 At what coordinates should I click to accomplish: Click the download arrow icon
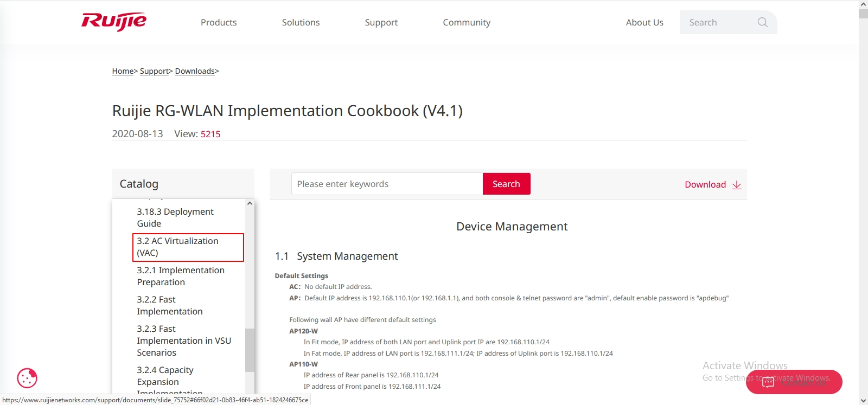point(736,185)
